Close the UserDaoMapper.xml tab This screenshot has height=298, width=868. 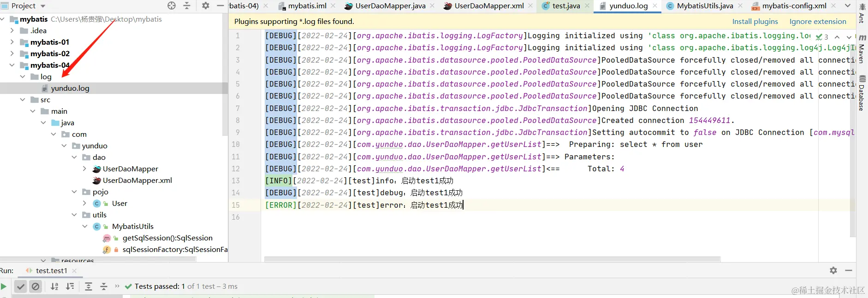coord(530,6)
